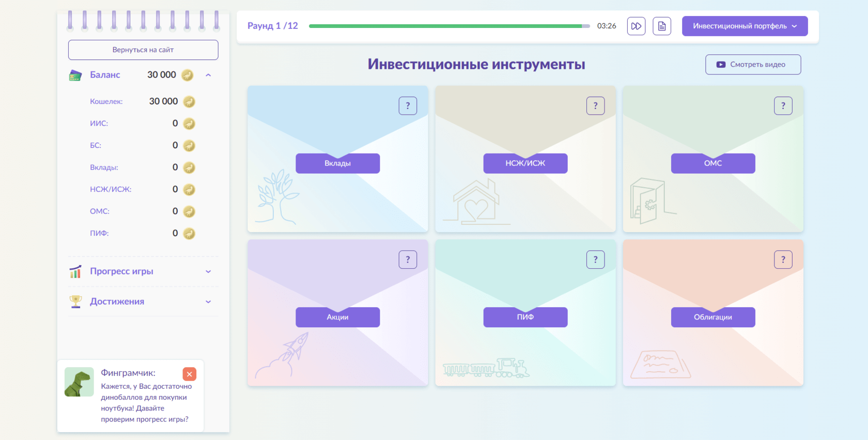Click the coin icon in Вклады row

190,168
